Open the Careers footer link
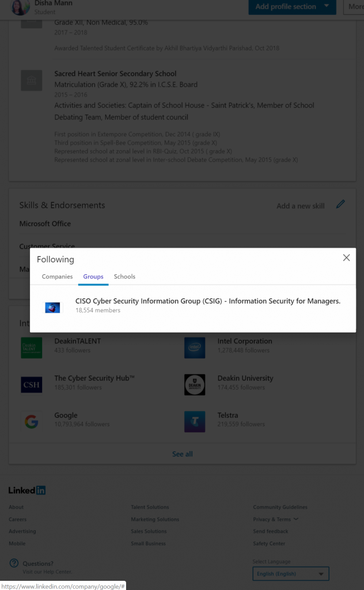364x590 pixels. point(18,519)
